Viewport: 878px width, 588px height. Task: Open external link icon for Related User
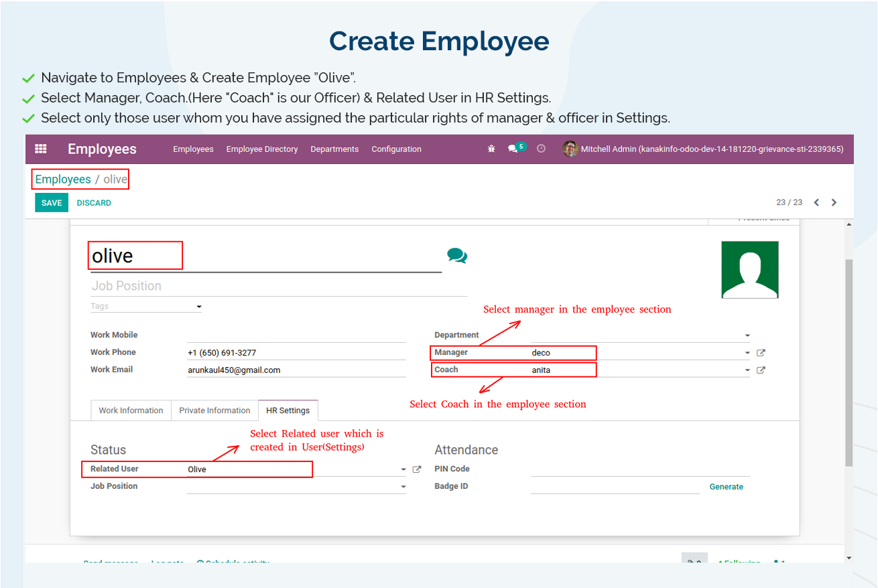(417, 469)
